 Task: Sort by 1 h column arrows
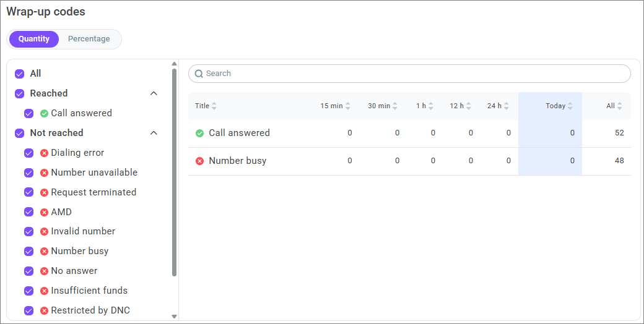click(431, 106)
